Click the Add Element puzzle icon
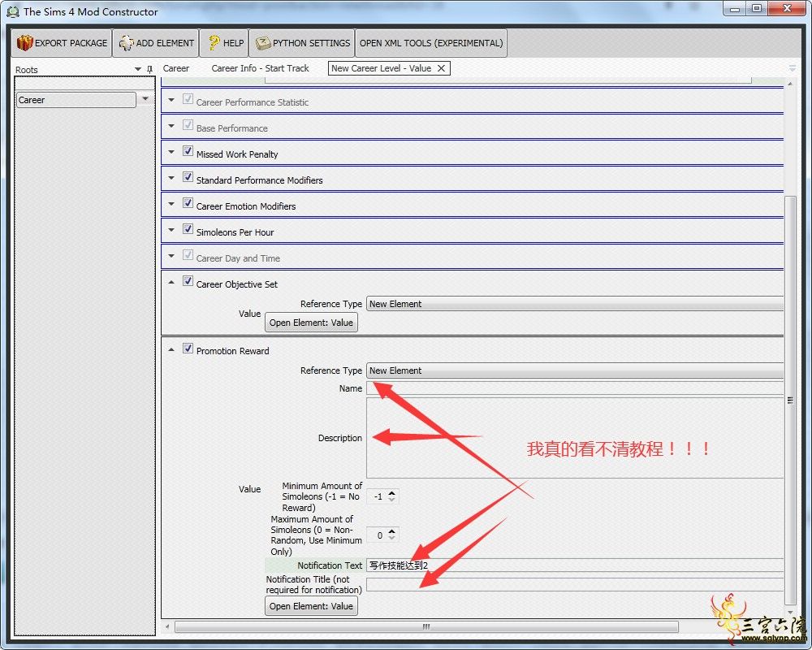 [126, 43]
